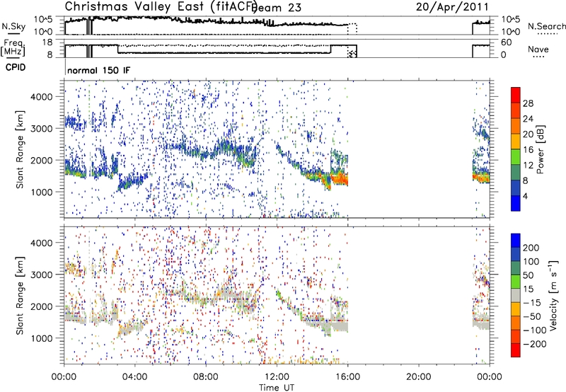Click the "18" frequency axis value

[47, 42]
